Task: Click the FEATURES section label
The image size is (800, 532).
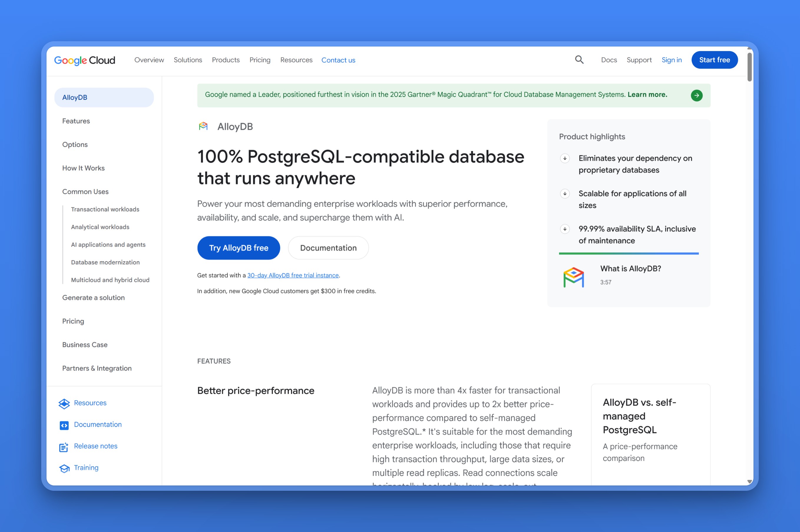Action: (x=214, y=361)
